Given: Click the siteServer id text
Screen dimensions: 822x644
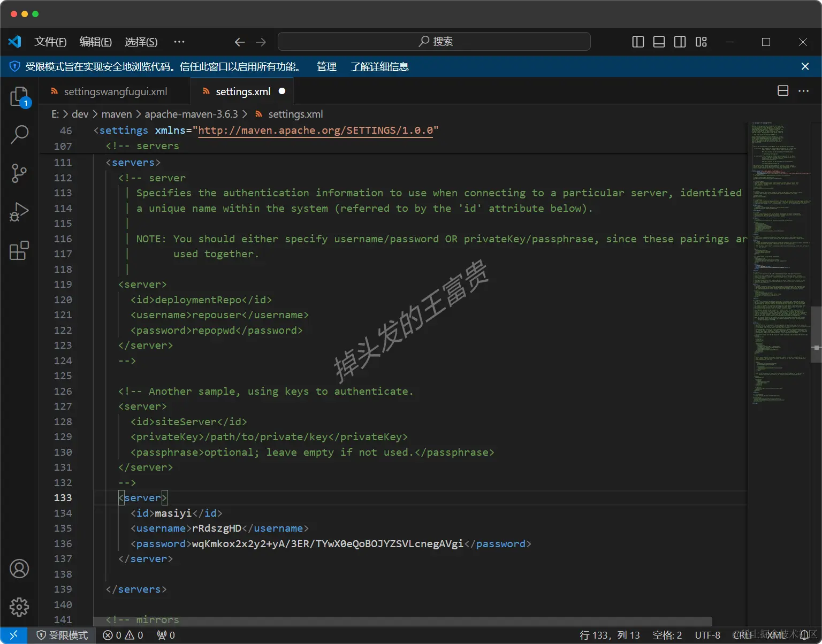Looking at the screenshot, I should (186, 422).
